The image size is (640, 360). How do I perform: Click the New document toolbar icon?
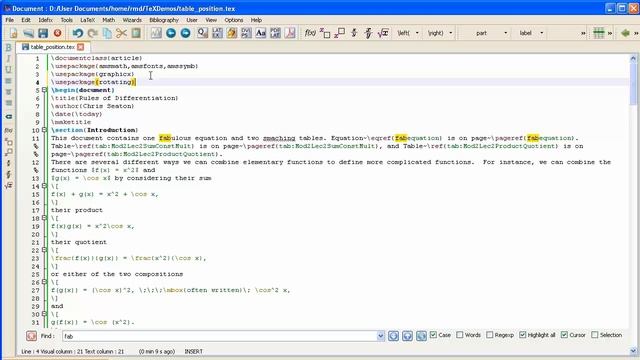tap(13, 33)
